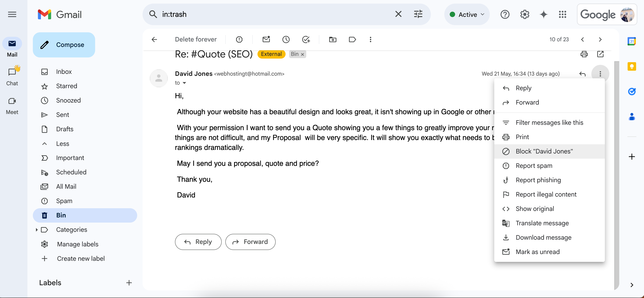Screen dimensions: 644x298
Task: Choose Translate message from the menu
Action: tap(542, 223)
